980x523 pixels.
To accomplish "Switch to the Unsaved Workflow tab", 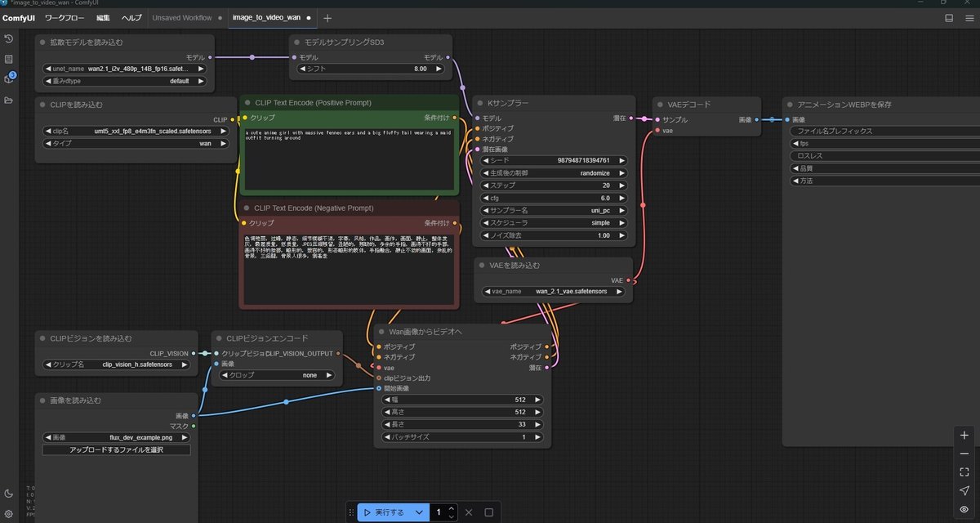I will (181, 17).
